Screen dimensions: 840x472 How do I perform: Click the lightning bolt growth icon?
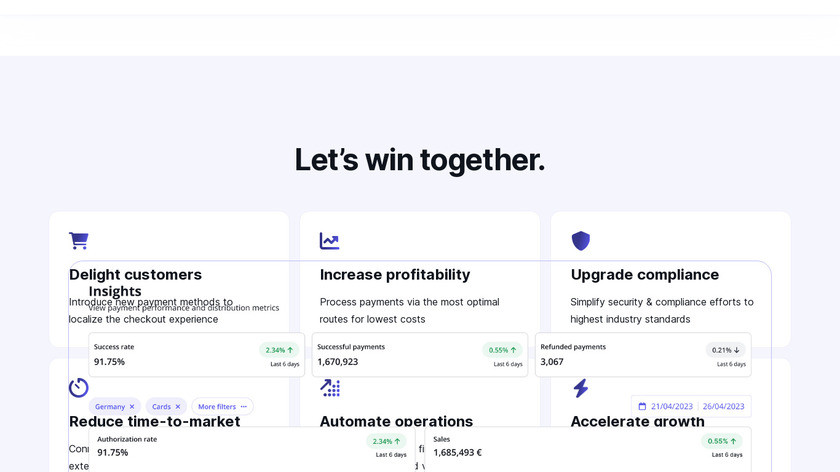click(580, 388)
